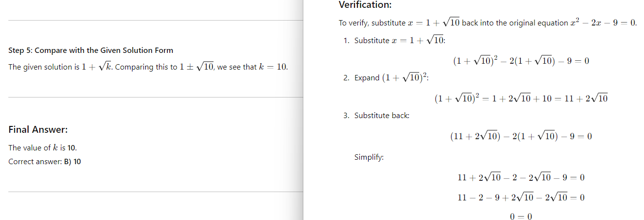Click the Simplify label
This screenshot has width=644, height=220.
pos(369,158)
